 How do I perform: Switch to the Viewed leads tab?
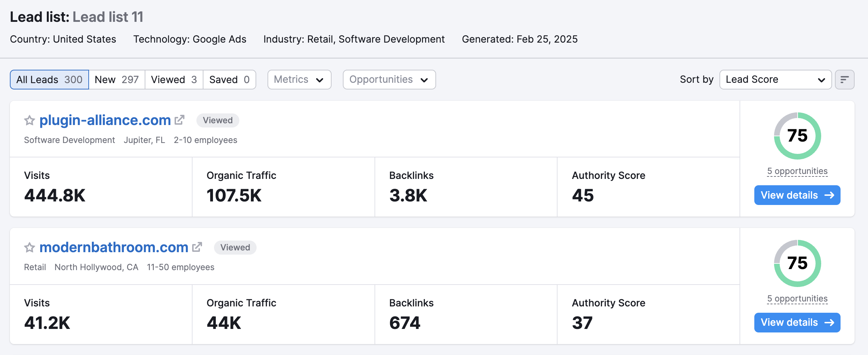coord(174,80)
